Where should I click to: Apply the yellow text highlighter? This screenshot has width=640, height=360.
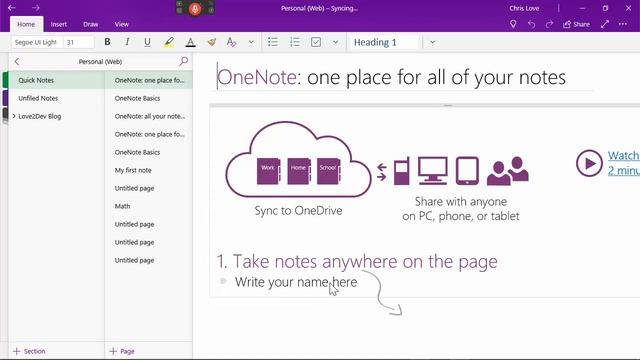[x=169, y=42]
